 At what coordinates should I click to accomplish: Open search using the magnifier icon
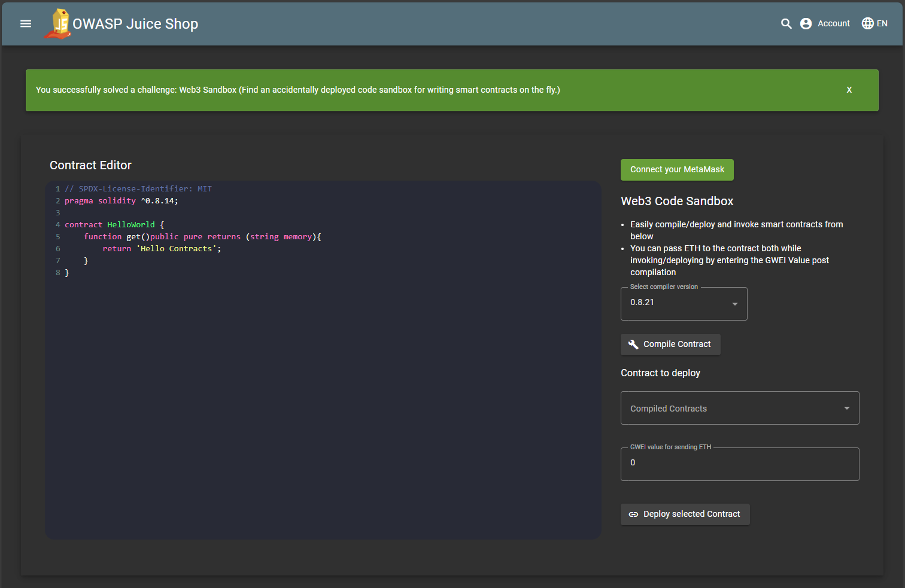click(x=786, y=23)
